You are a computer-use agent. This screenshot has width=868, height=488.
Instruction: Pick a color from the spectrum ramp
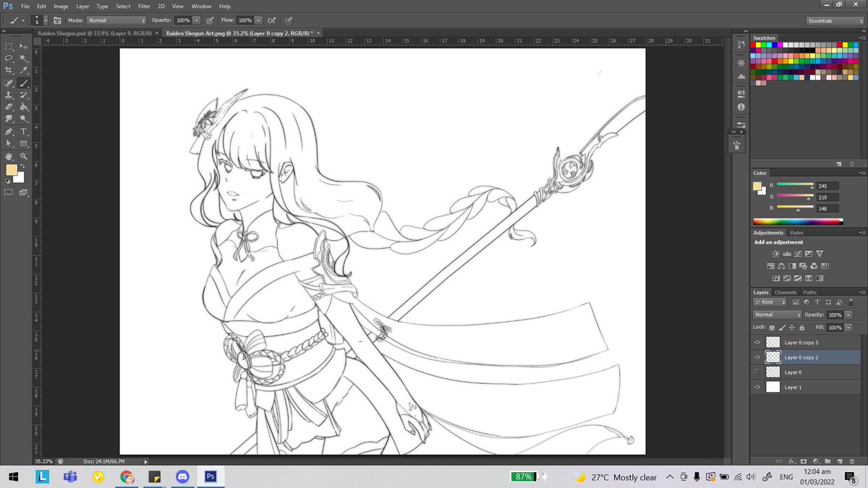pos(798,221)
